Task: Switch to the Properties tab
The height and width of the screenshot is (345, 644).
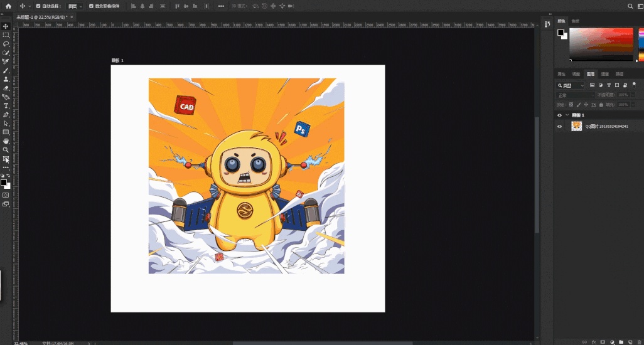Action: (561, 74)
